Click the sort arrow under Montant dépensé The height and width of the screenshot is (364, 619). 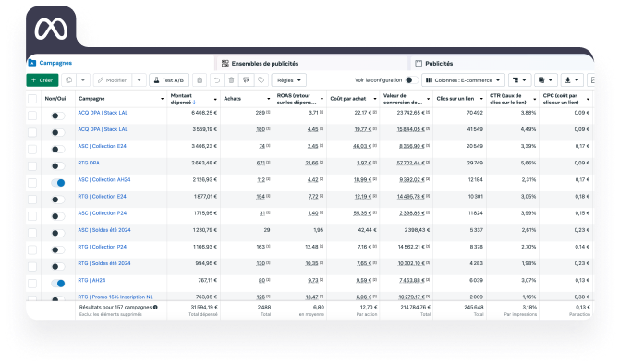pos(194,103)
